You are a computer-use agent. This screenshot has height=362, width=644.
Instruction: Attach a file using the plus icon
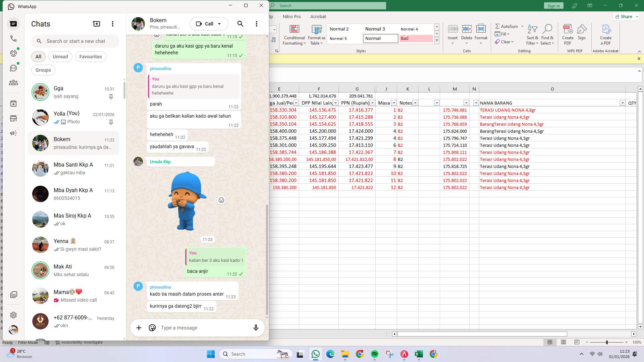click(x=139, y=327)
